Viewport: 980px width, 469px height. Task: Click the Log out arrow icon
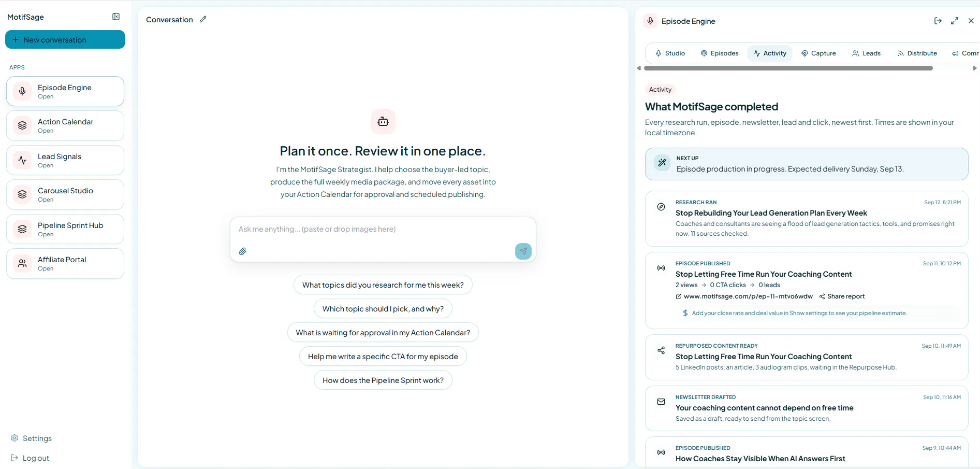pyautogui.click(x=14, y=458)
